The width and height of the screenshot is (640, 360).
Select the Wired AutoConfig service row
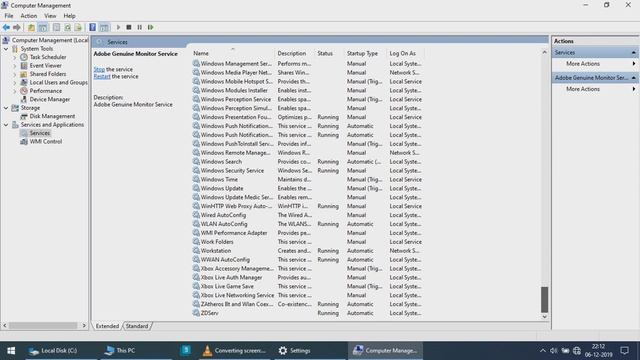click(307, 215)
